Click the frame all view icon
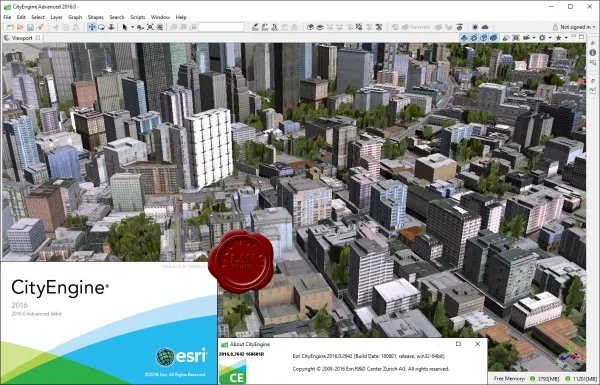 150,27
